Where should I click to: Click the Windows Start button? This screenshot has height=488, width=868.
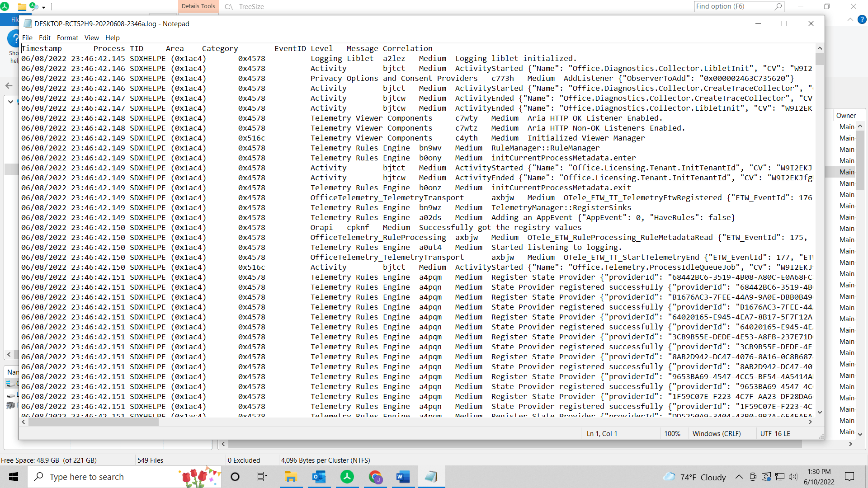(14, 477)
